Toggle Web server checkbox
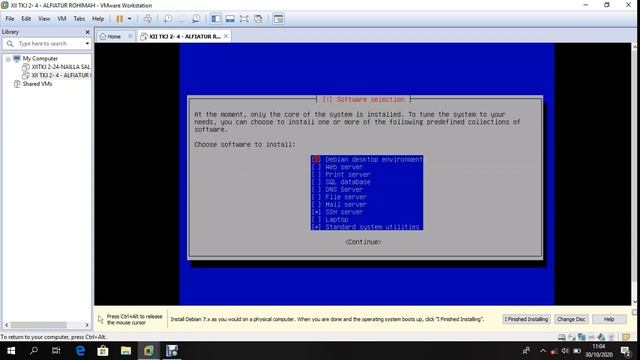Image resolution: width=640 pixels, height=360 pixels. (x=316, y=167)
